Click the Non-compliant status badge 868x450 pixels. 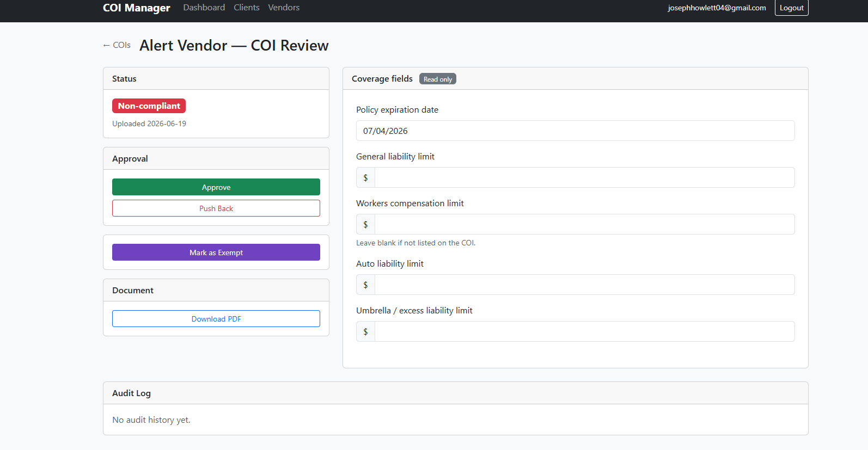click(149, 106)
